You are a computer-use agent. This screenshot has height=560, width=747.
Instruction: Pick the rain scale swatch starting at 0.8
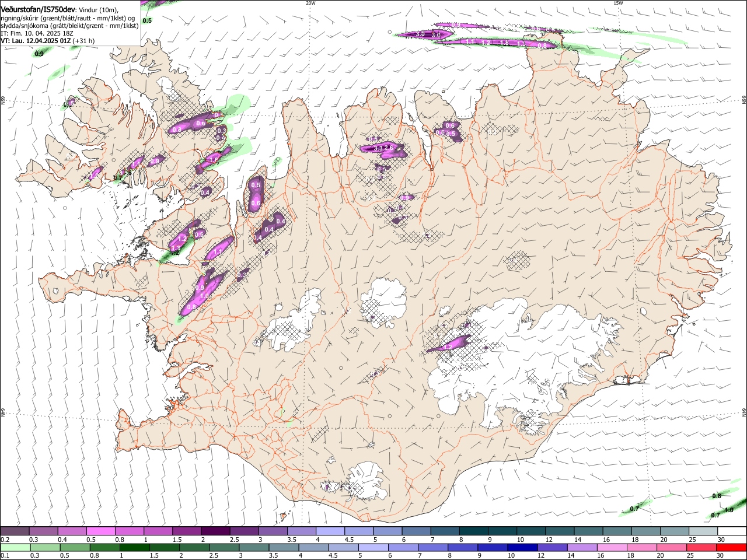tap(104, 547)
